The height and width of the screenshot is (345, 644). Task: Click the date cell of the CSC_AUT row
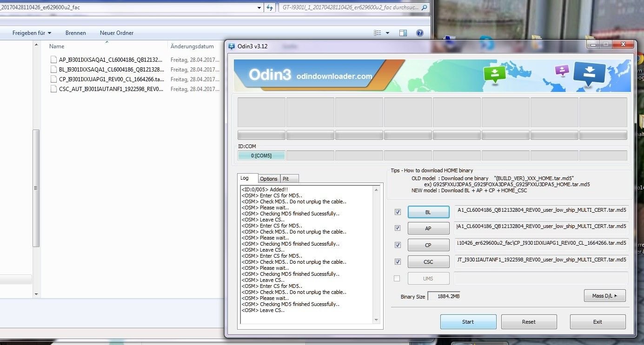(195, 89)
